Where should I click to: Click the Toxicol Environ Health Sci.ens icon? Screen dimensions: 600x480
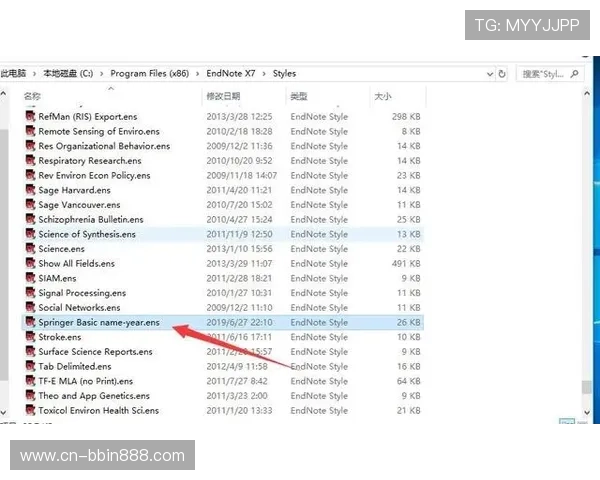[31, 410]
